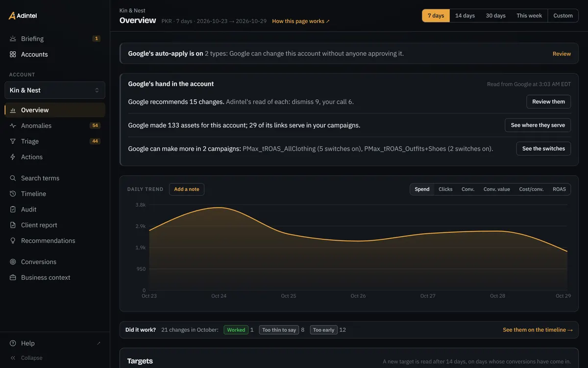Click the Conversions target icon

point(13,262)
